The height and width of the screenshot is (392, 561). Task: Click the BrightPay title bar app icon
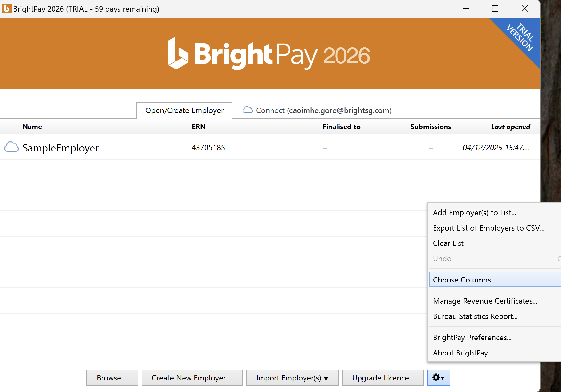coord(6,9)
